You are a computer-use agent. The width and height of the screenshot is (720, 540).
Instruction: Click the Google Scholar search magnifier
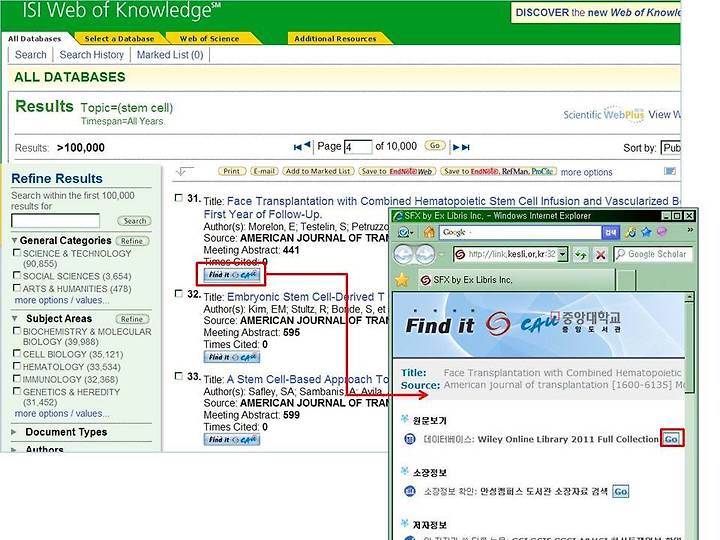(x=620, y=254)
